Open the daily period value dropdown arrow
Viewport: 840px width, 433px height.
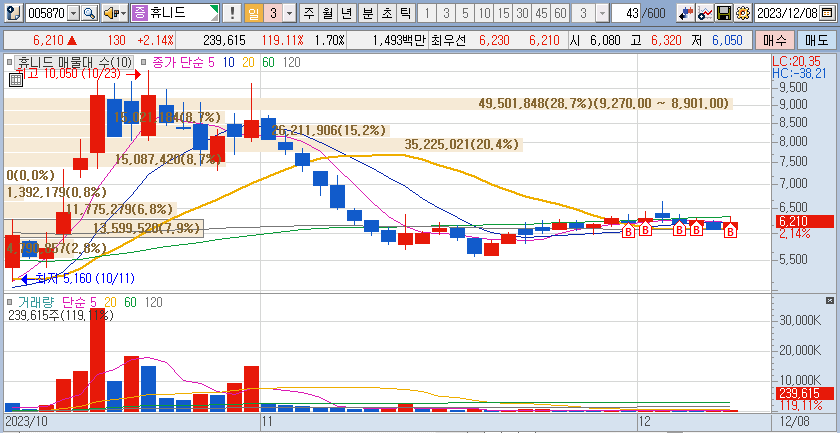[290, 13]
